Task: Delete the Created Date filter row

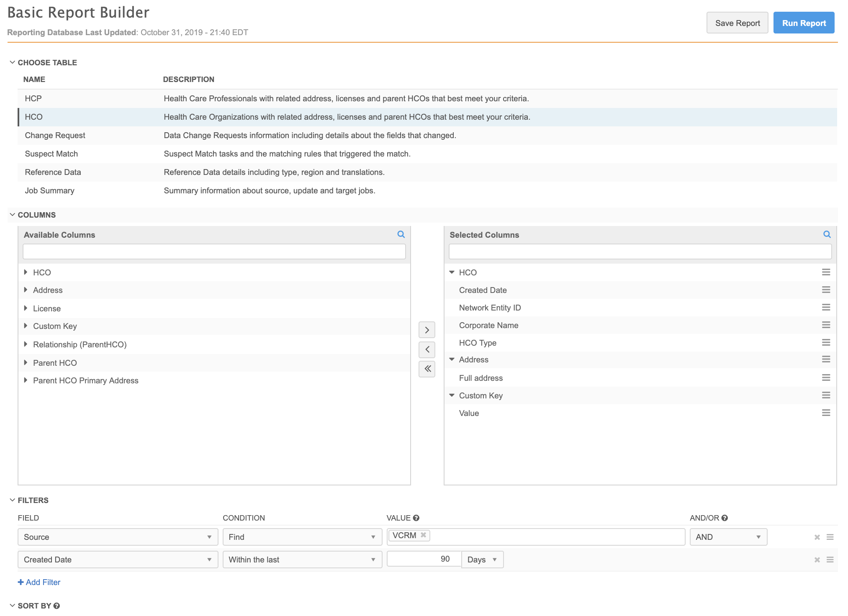Action: [817, 560]
